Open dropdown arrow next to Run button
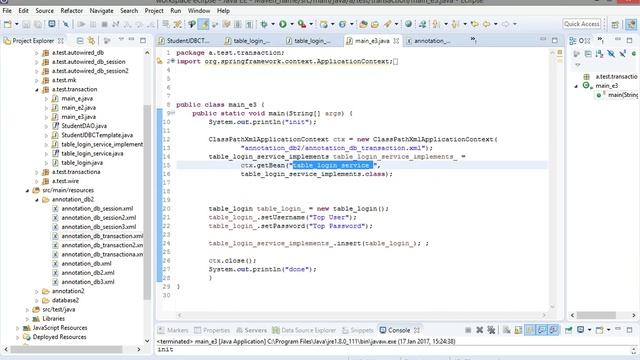Image resolution: width=640 pixels, height=360 pixels. [292, 24]
